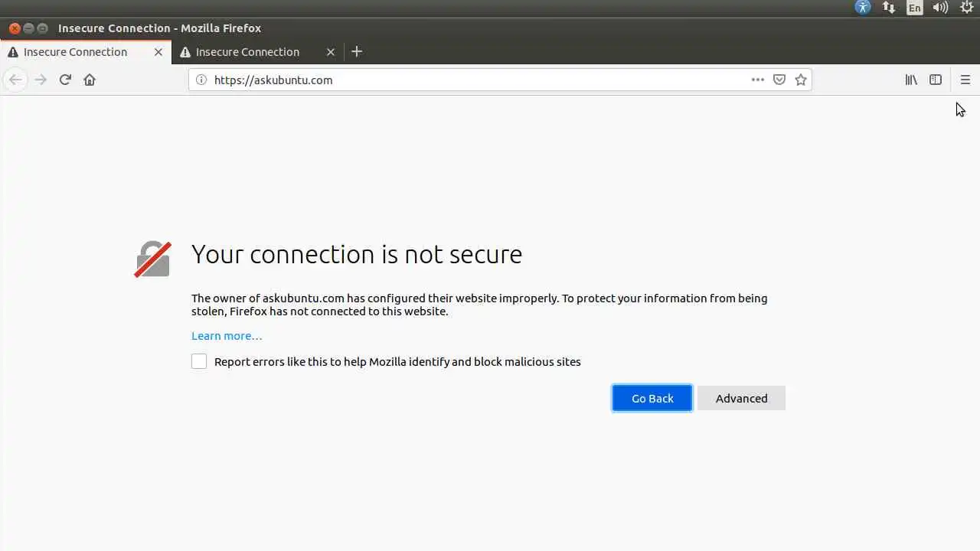Open a new tab with plus button
Screen dimensions: 980x551
tap(357, 52)
